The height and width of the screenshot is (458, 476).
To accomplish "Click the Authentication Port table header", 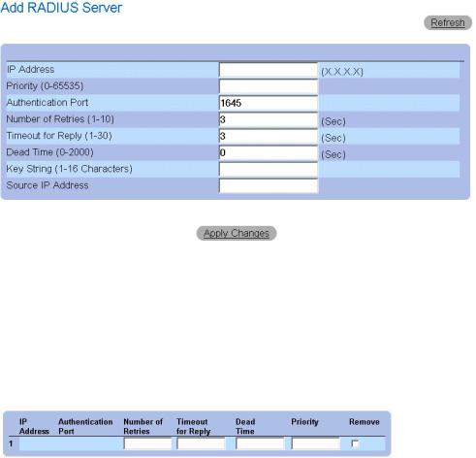I will tap(85, 426).
